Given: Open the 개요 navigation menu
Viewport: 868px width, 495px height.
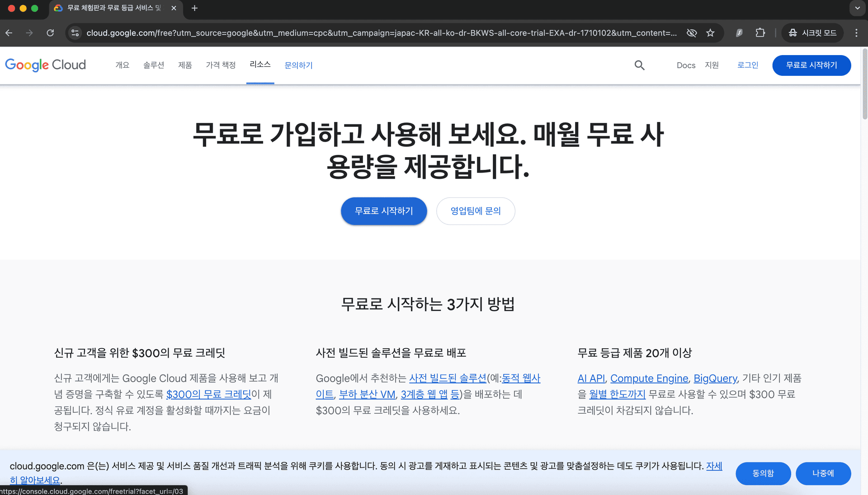Looking at the screenshot, I should [123, 65].
